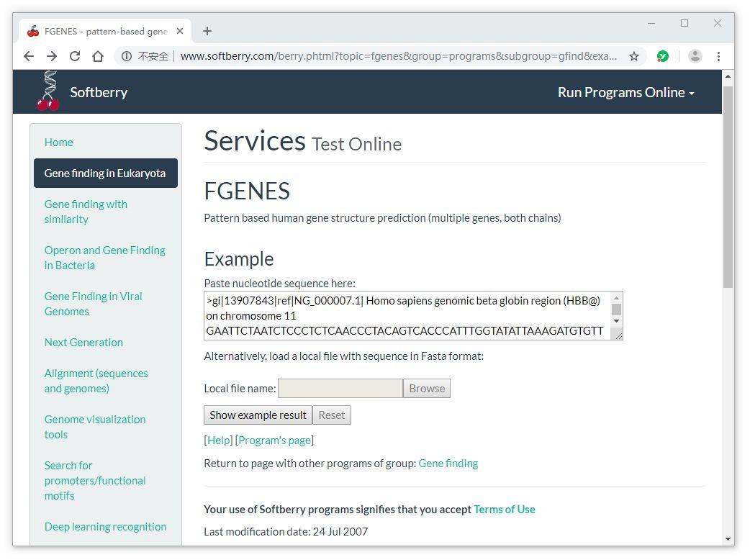Go to the browser home page

[98, 56]
